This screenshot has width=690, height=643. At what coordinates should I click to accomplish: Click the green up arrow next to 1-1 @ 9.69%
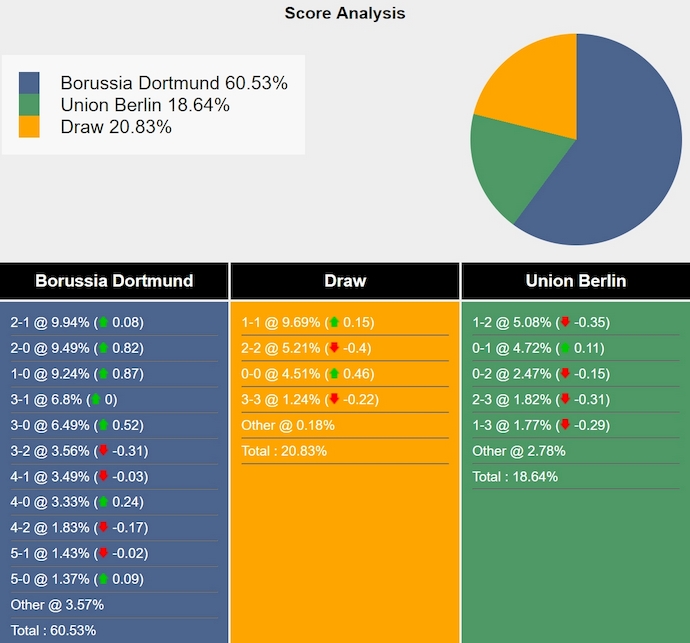[x=334, y=323]
